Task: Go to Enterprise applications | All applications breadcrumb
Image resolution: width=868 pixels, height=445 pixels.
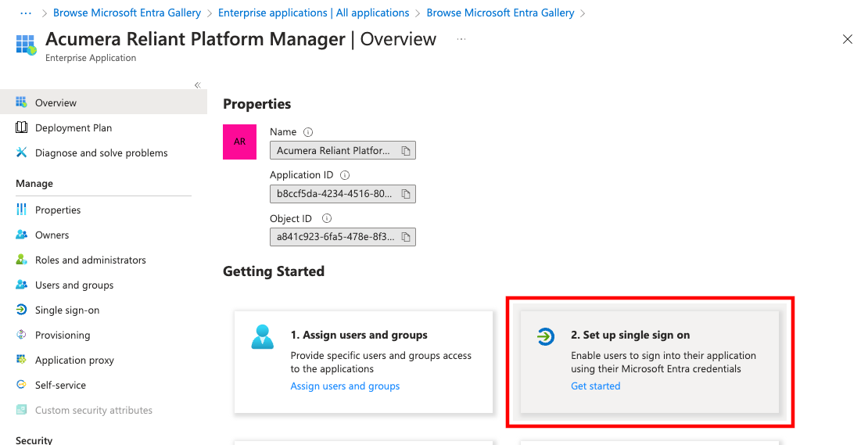Action: pos(314,13)
